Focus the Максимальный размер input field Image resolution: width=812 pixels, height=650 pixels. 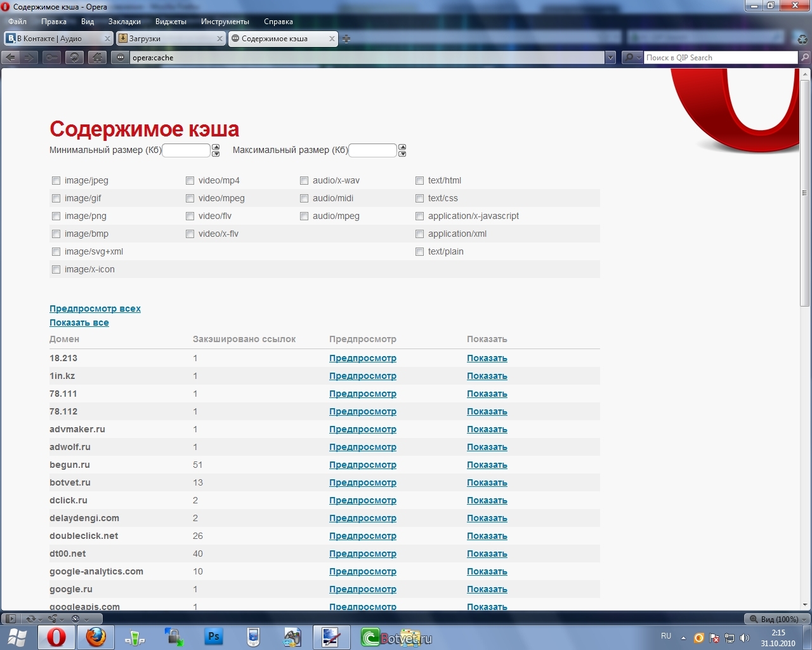pos(373,150)
